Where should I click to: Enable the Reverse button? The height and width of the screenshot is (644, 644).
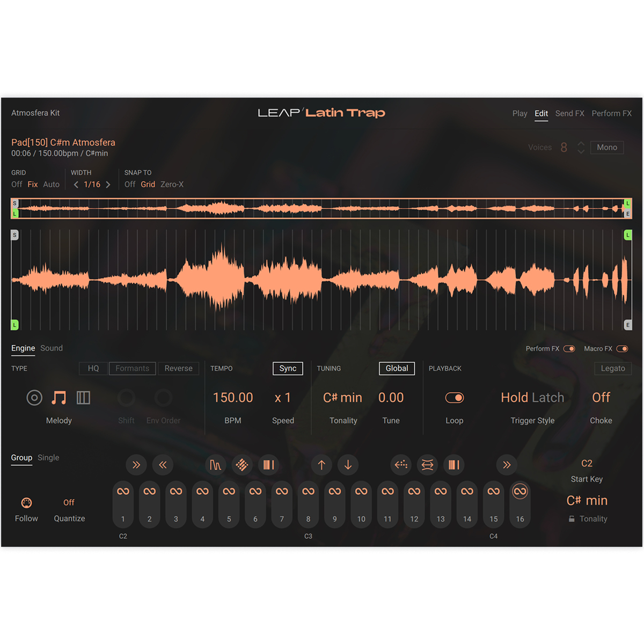click(x=178, y=368)
